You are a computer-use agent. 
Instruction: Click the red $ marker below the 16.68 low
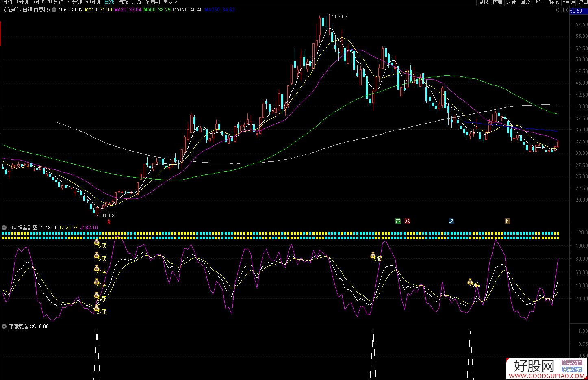point(108,222)
